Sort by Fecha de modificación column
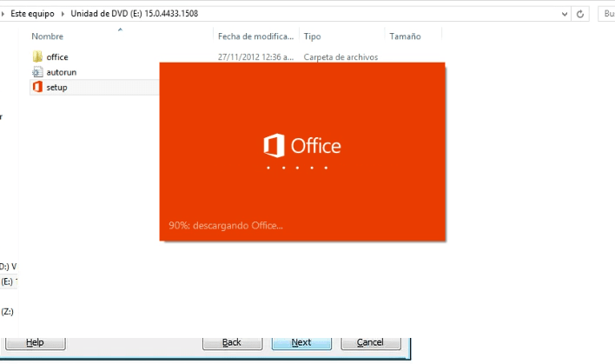The image size is (615, 364). 255,36
